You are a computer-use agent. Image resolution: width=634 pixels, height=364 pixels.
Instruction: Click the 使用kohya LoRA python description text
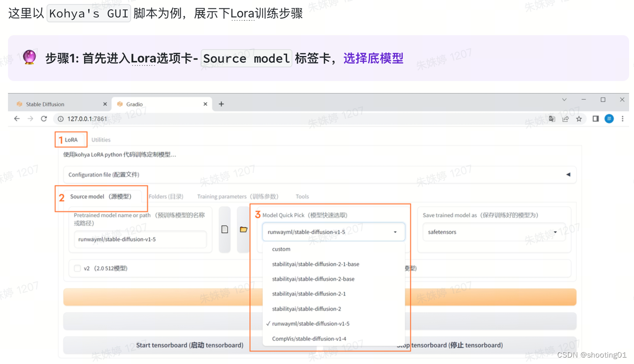pos(119,155)
